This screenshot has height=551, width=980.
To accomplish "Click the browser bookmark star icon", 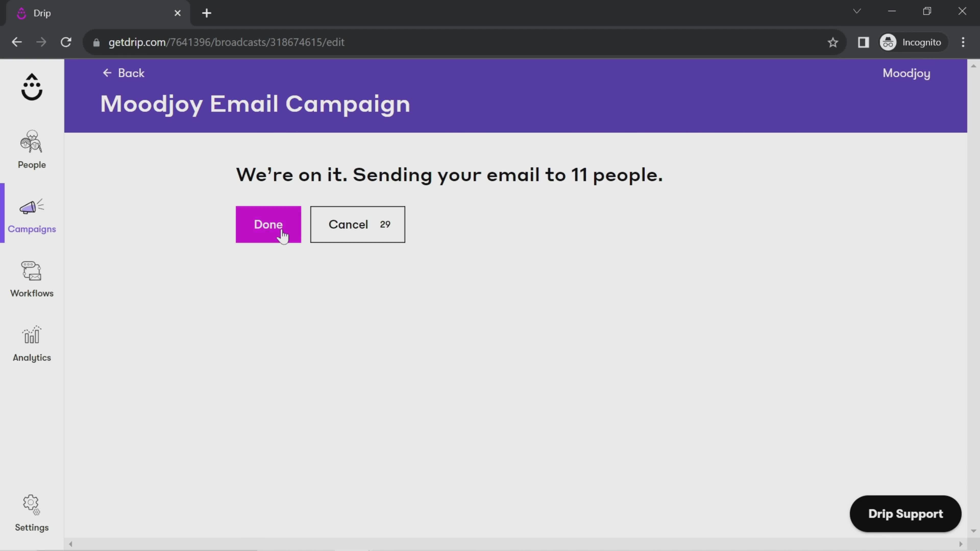I will coord(833,42).
